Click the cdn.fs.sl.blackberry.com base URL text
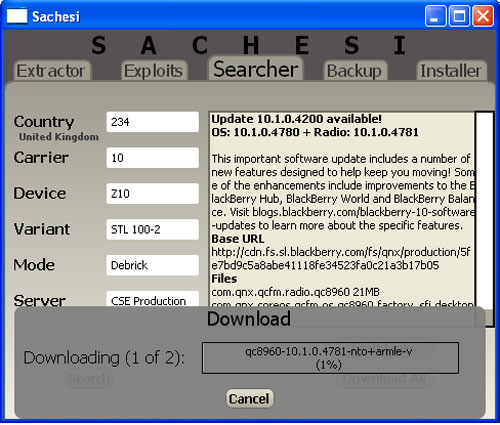The image size is (500, 425). coord(341,259)
